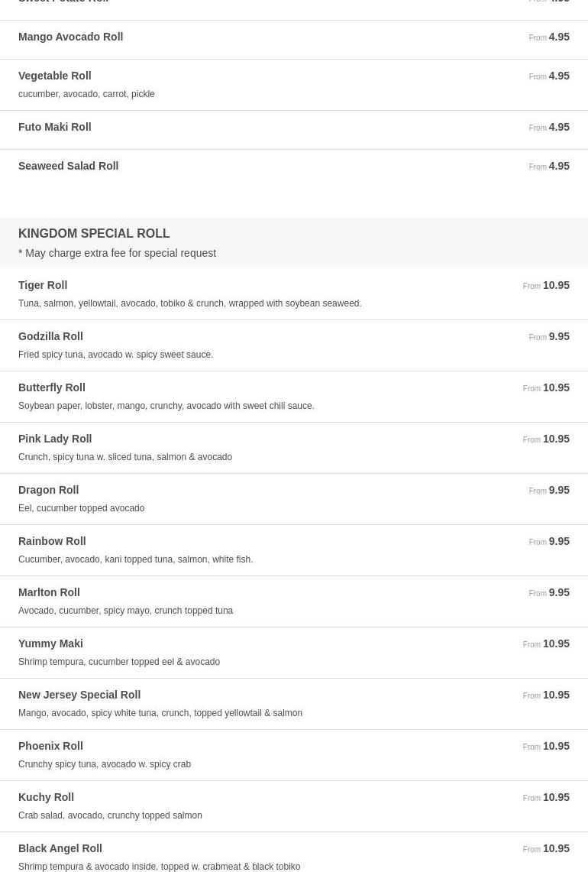Select the Kuchy Roll item
588x872 pixels.
click(46, 797)
